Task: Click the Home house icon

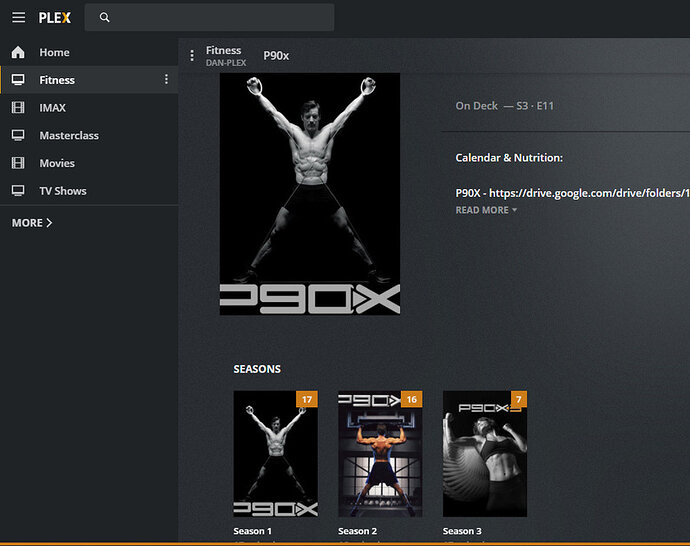Action: tap(18, 52)
